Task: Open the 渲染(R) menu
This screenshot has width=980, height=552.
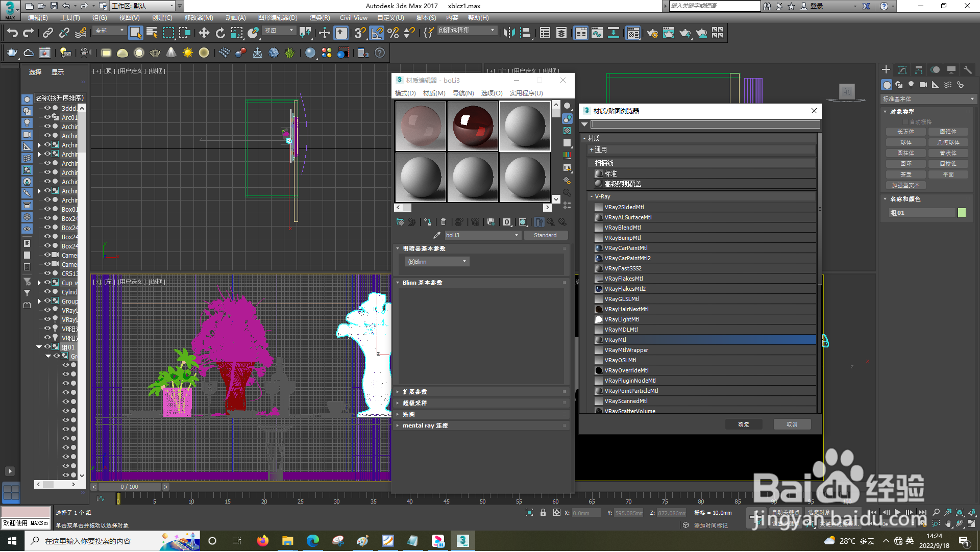Action: tap(320, 18)
